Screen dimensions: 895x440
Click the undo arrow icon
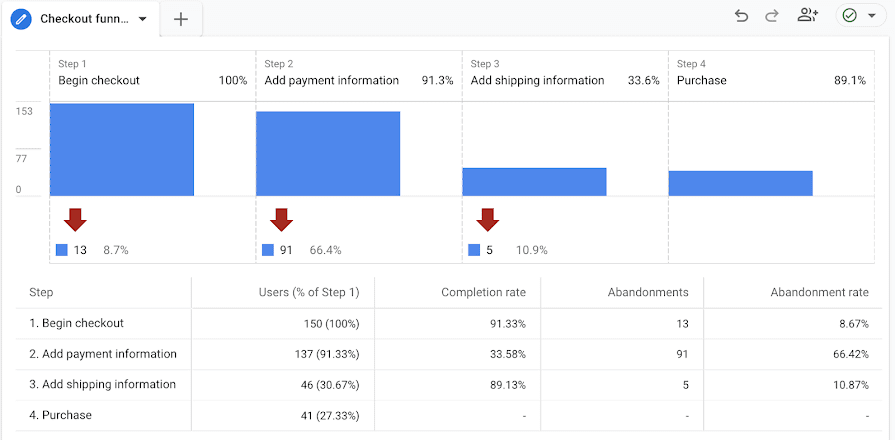pos(741,16)
